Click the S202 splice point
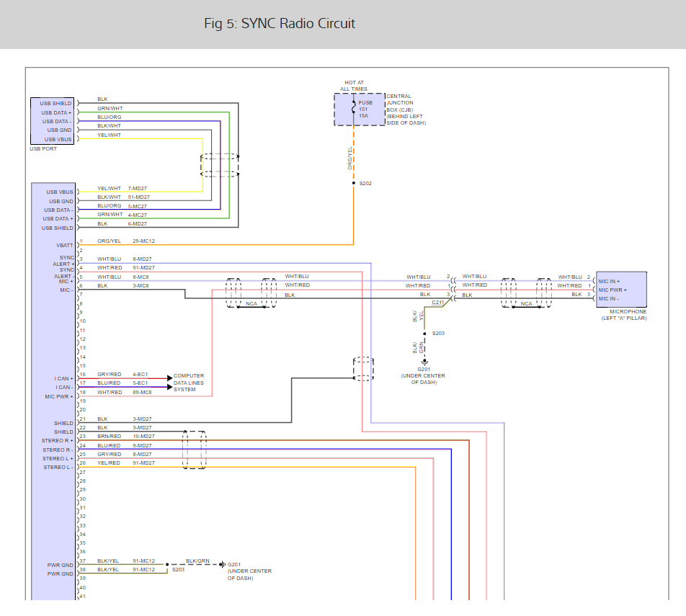 354,183
